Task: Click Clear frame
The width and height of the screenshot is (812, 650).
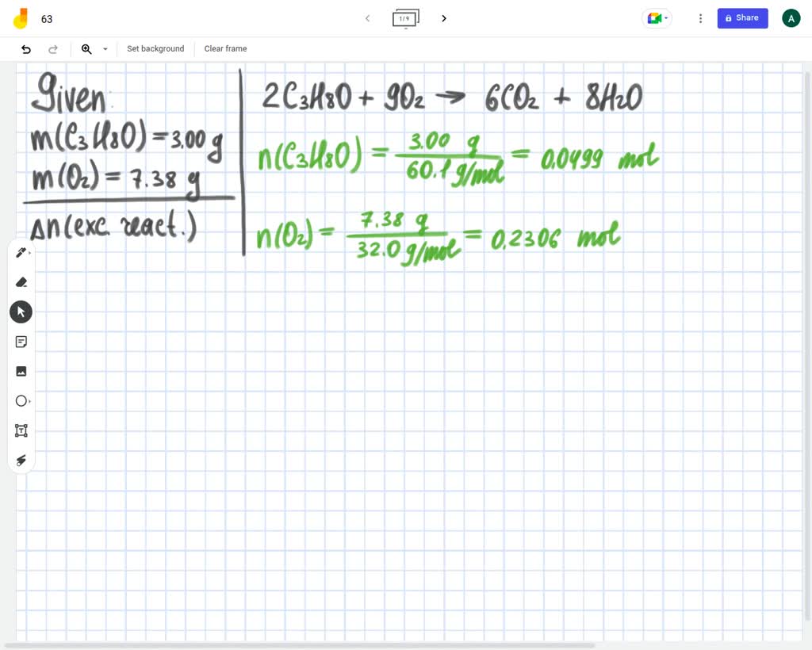Action: point(225,48)
